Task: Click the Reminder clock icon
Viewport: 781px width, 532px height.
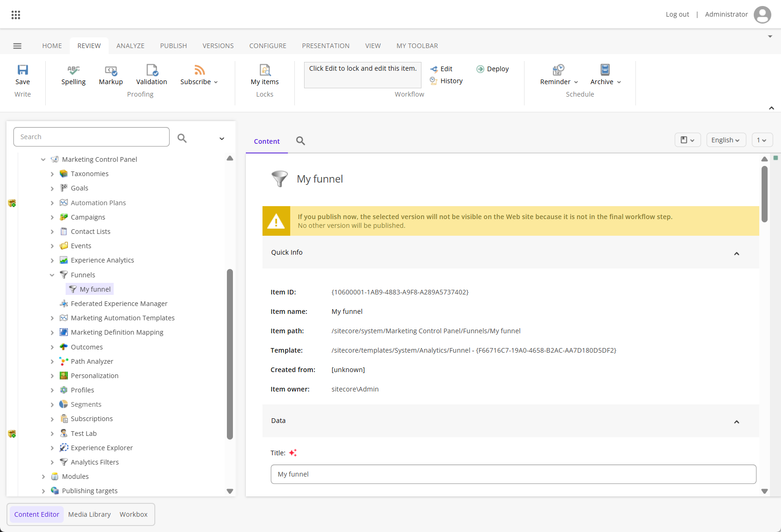Action: (x=558, y=70)
